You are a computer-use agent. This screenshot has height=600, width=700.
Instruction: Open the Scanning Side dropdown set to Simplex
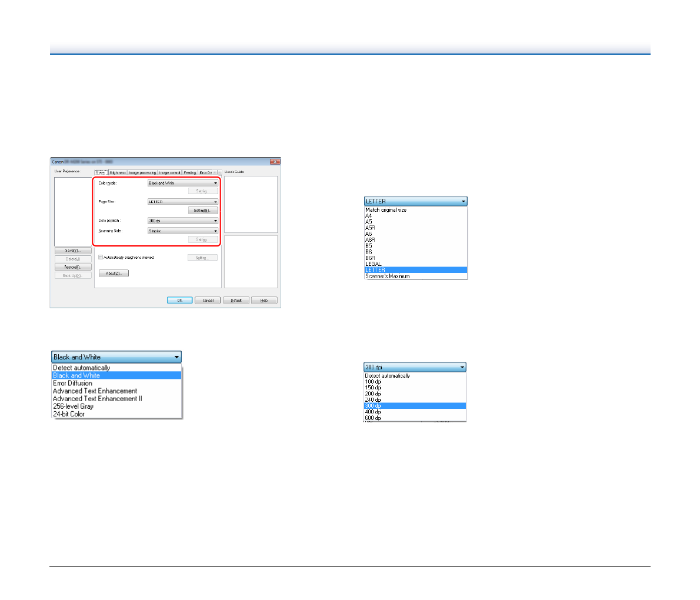tap(182, 231)
